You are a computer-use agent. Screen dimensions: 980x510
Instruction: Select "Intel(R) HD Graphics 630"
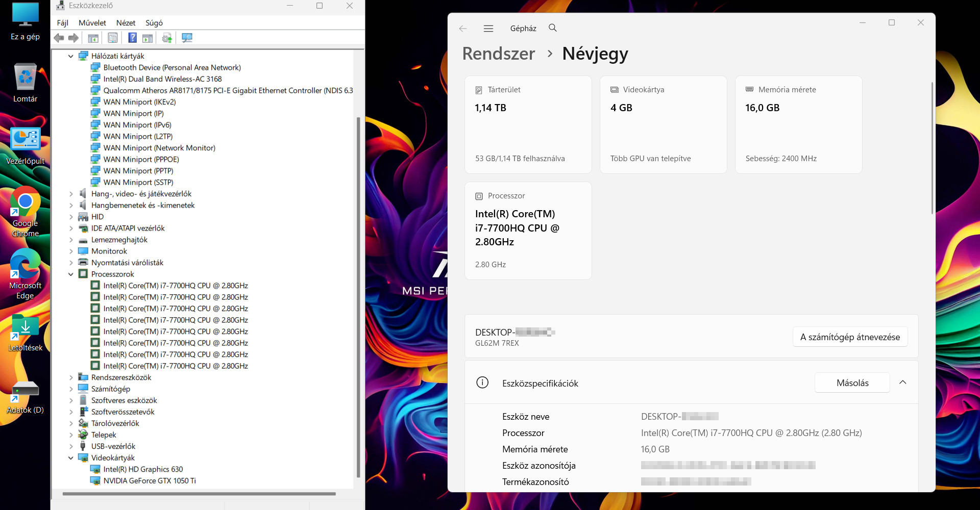coord(143,469)
